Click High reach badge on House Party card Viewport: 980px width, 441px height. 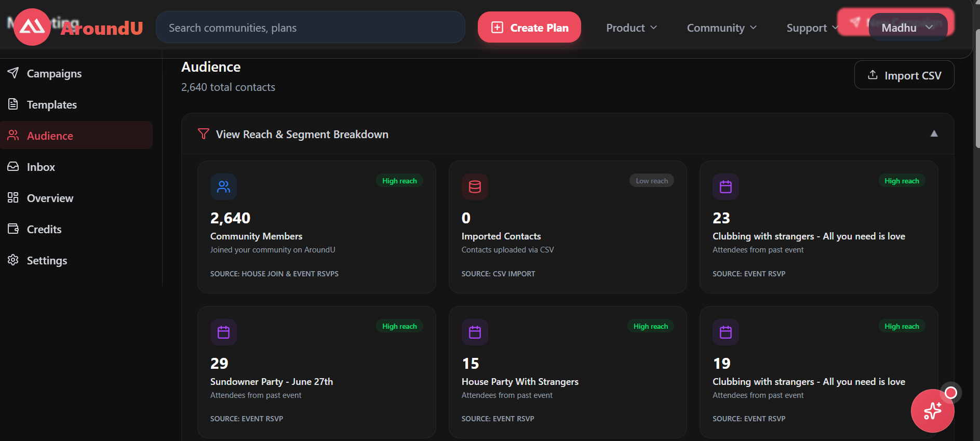coord(651,326)
